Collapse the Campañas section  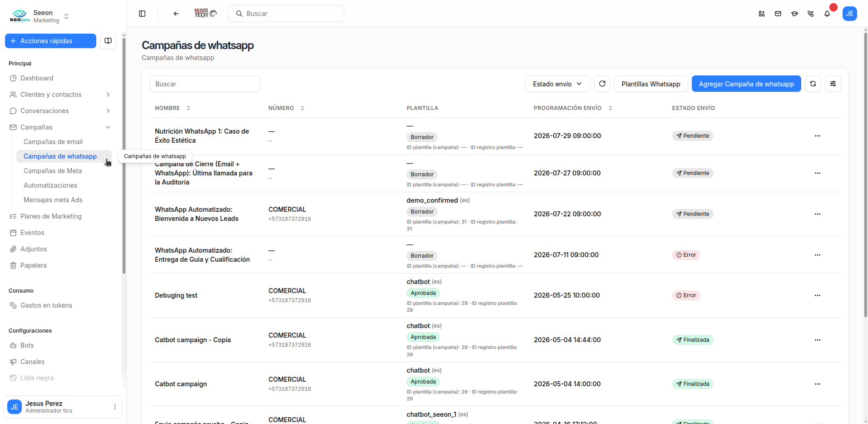coord(60,127)
